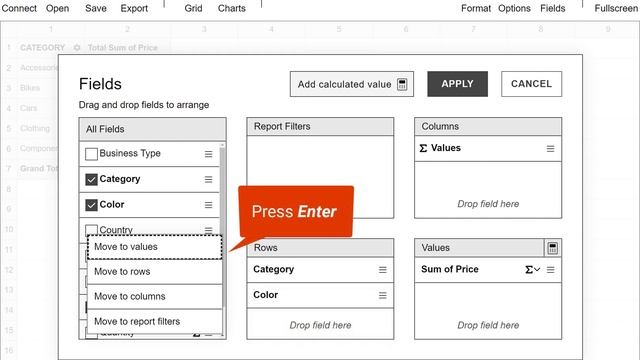This screenshot has height=360, width=640.
Task: Switch to Grid view
Action: (x=193, y=8)
